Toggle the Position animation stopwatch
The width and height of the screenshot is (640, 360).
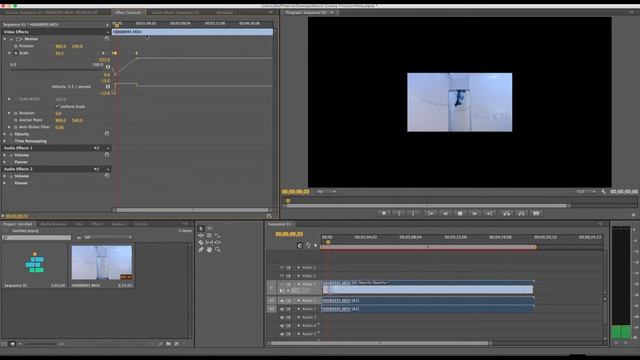click(x=16, y=46)
